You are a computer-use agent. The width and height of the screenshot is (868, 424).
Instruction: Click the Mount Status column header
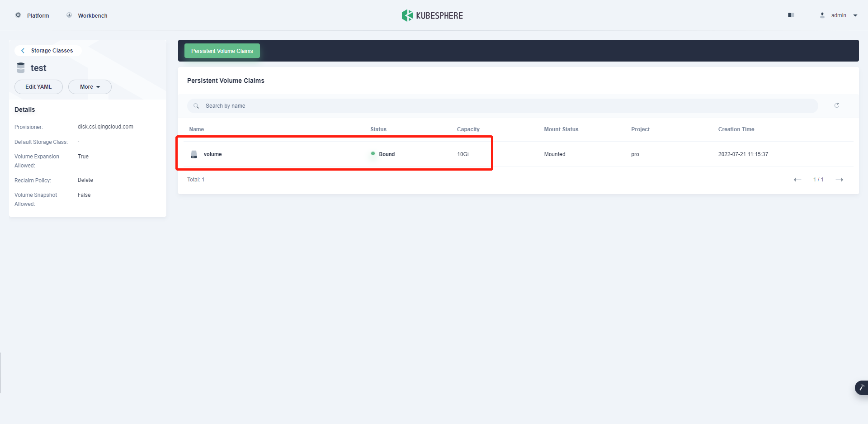(x=561, y=129)
